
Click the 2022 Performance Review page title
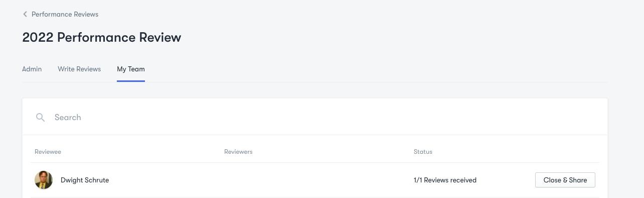pyautogui.click(x=102, y=37)
